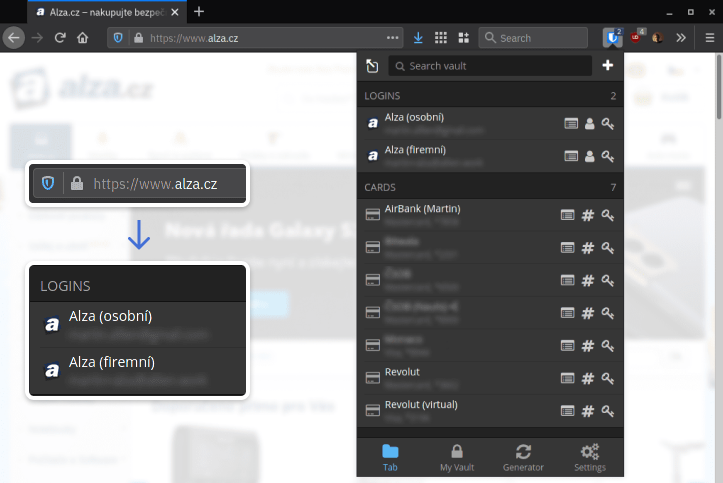Viewport: 723px width, 483px height.
Task: Copy card number for Revolut
Action: pos(587,378)
